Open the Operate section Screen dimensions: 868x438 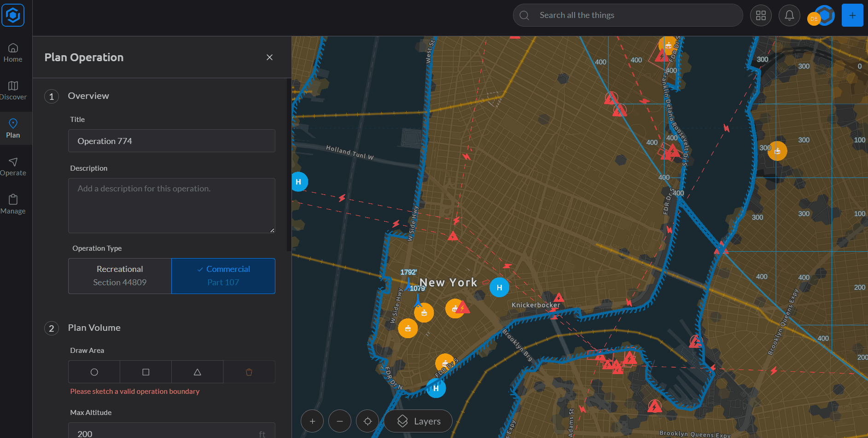tap(13, 166)
